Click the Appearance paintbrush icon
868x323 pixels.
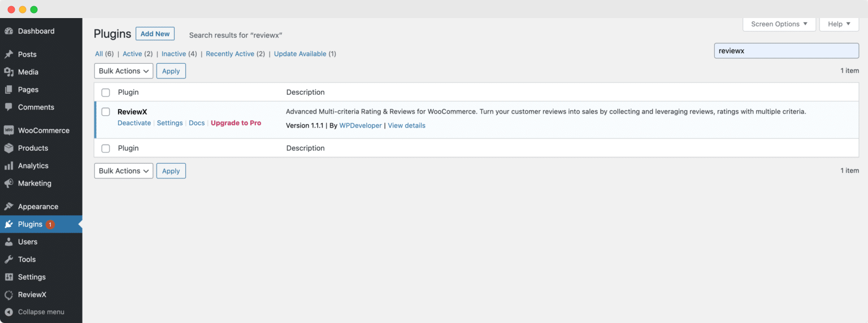(8, 206)
